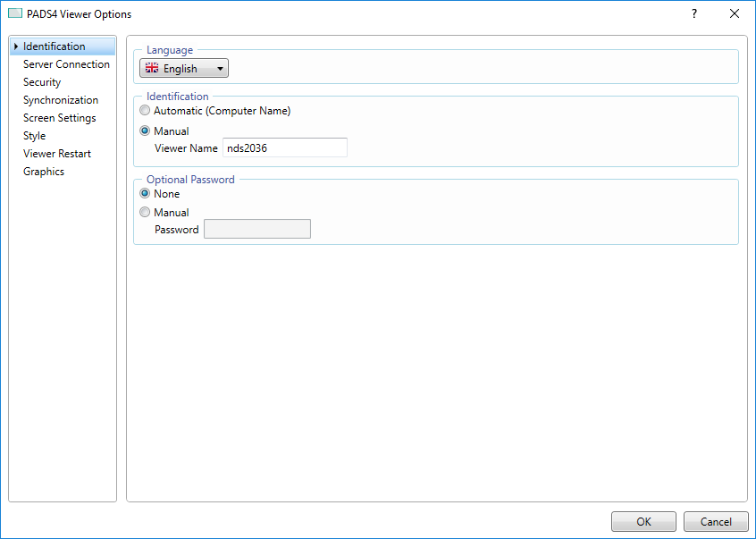Select the Identification sidebar tab

(x=54, y=46)
